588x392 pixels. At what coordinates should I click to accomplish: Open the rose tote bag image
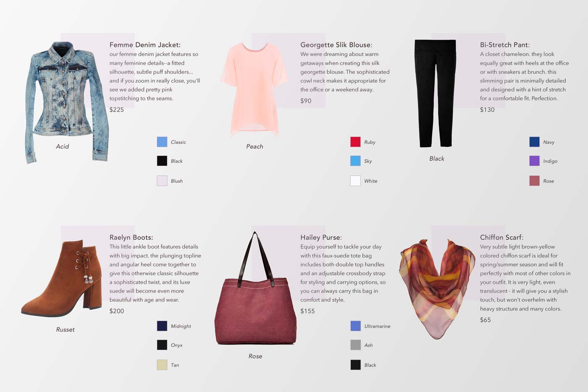tap(255, 288)
